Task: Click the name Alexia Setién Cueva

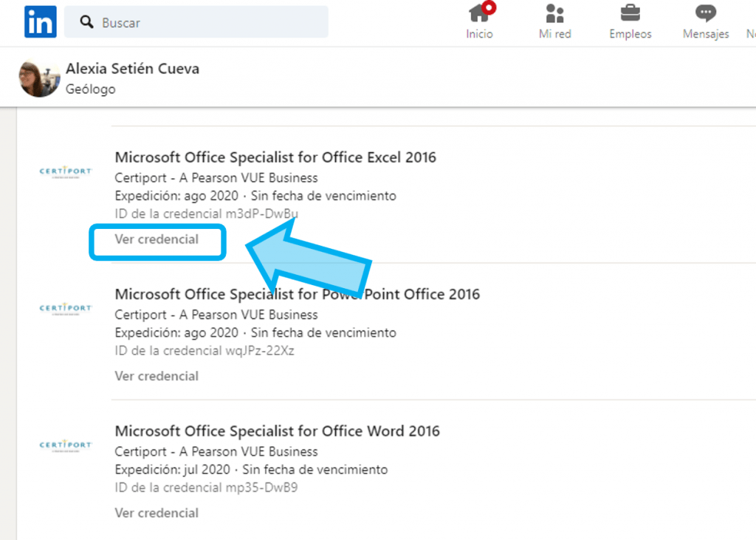Action: point(133,69)
